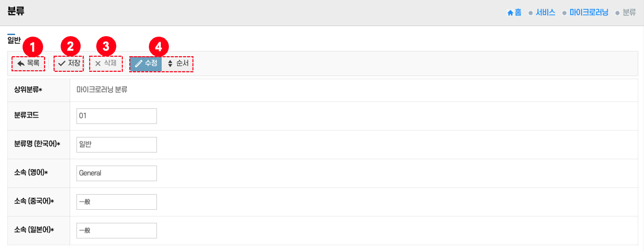Focus the 분류코드 field containing 01
This screenshot has height=251, width=644.
116,116
